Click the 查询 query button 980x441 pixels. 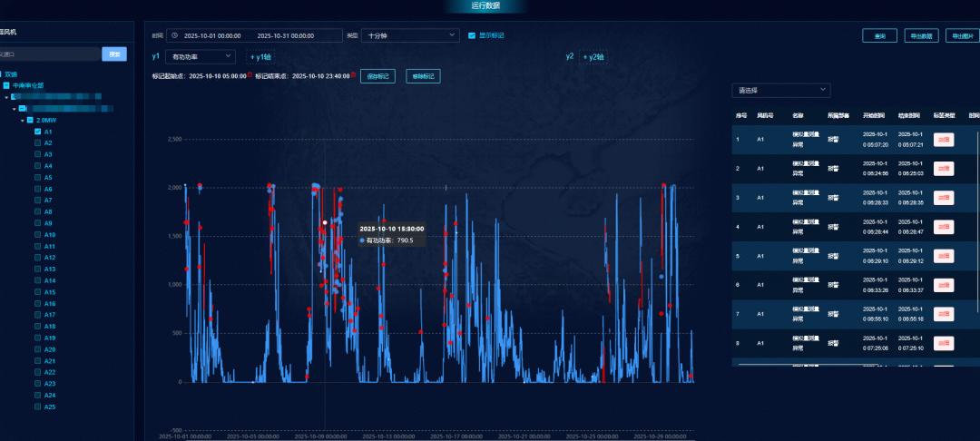click(879, 36)
